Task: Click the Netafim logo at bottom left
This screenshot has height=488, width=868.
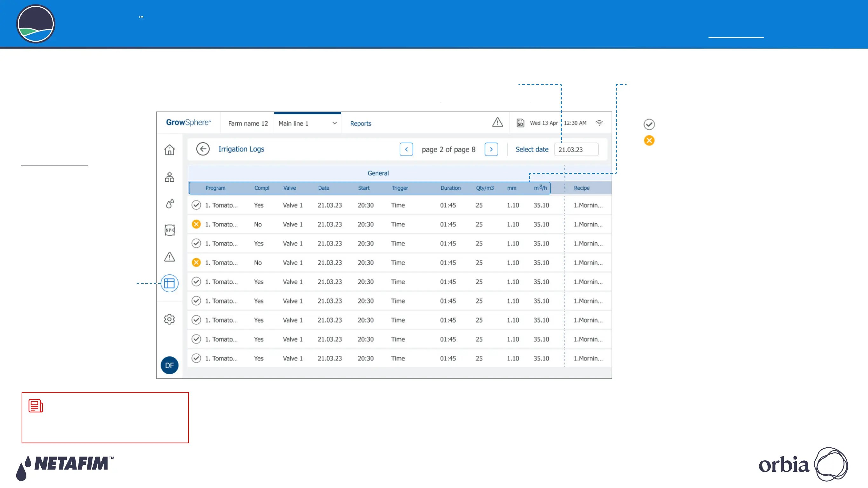Action: pos(65,468)
